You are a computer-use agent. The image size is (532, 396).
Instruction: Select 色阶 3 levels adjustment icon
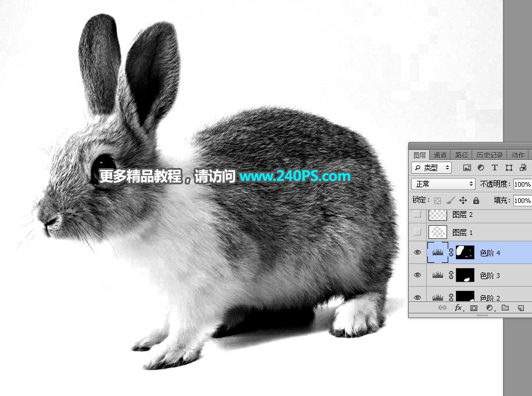tap(438, 275)
